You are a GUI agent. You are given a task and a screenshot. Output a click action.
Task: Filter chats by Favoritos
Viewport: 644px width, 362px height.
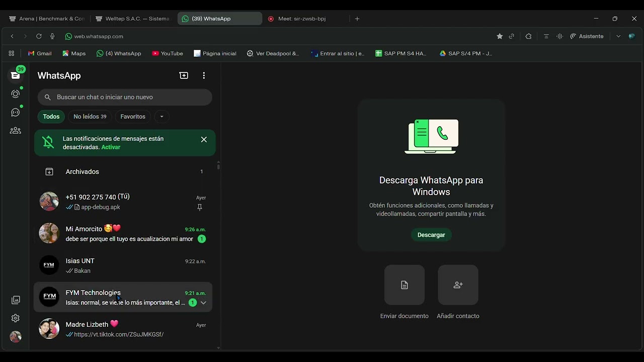click(133, 117)
